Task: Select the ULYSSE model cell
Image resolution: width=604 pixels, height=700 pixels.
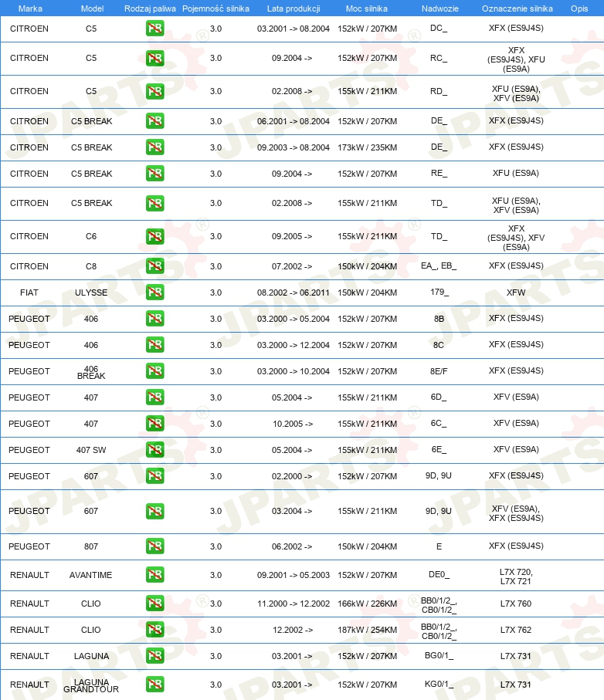Action: (91, 293)
